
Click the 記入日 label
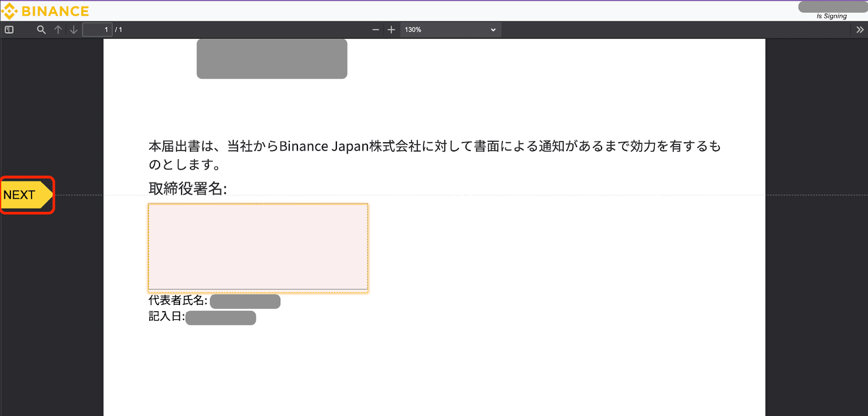[x=167, y=317]
